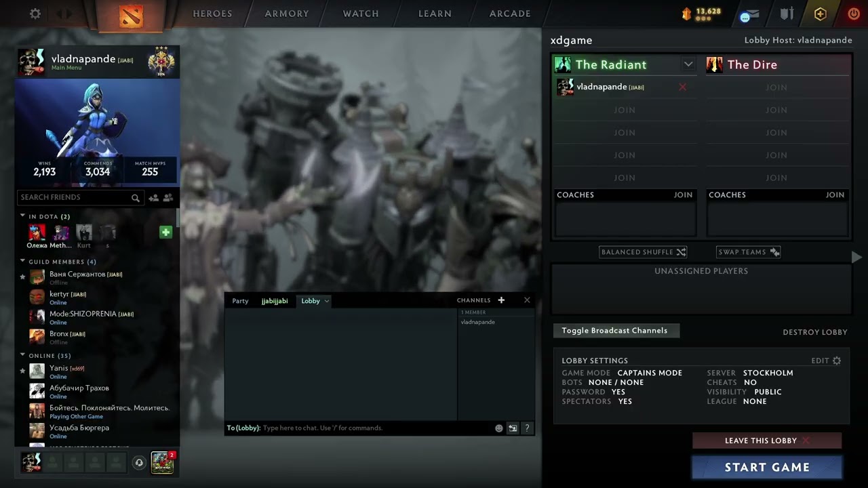Click the Search Friends field
868x488 pixels.
[x=80, y=198]
